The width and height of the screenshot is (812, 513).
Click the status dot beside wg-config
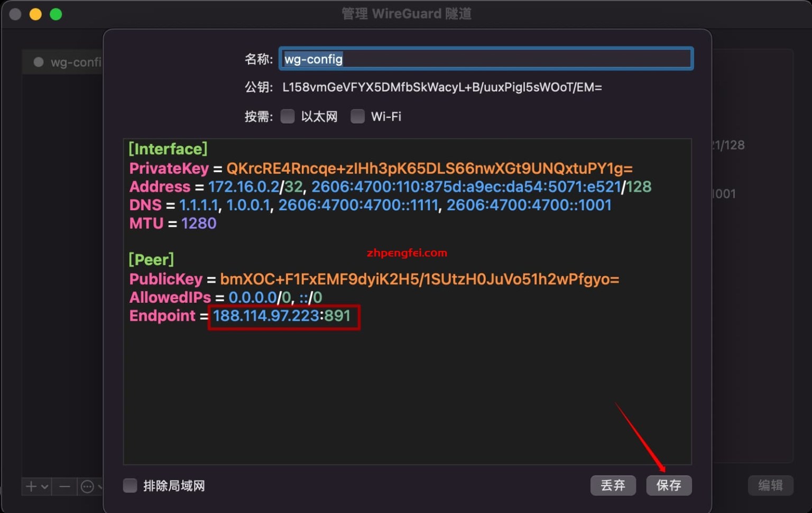38,62
